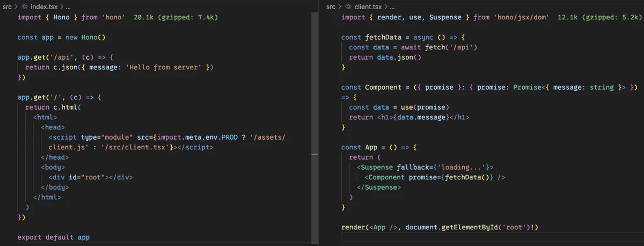Click the client.tsx file icon in breadcrumb

[x=348, y=6]
